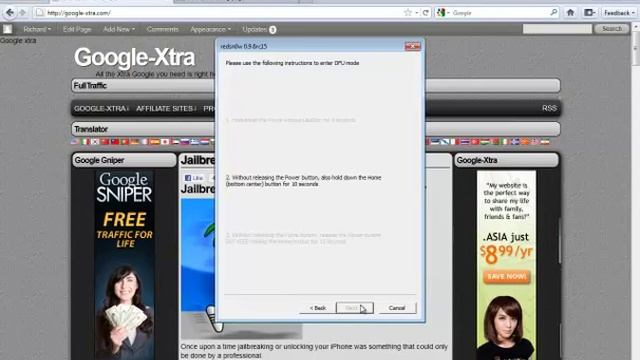Viewport: 640px width, 360px height.
Task: Select the Thai flag in Translator
Action: tap(465, 142)
